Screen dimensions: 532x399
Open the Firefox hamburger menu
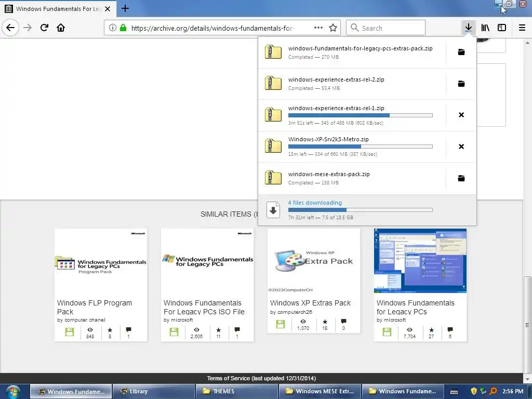click(522, 28)
